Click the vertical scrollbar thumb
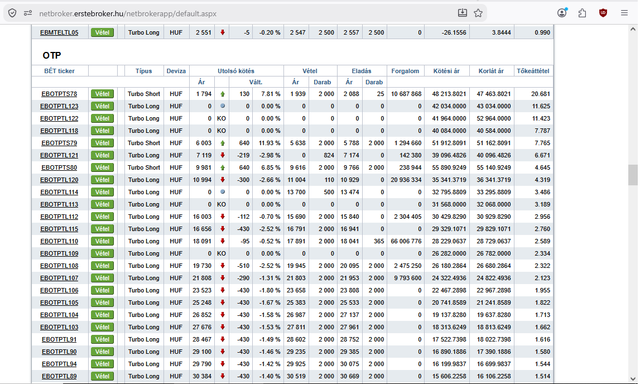This screenshot has height=384, width=640. tap(633, 175)
